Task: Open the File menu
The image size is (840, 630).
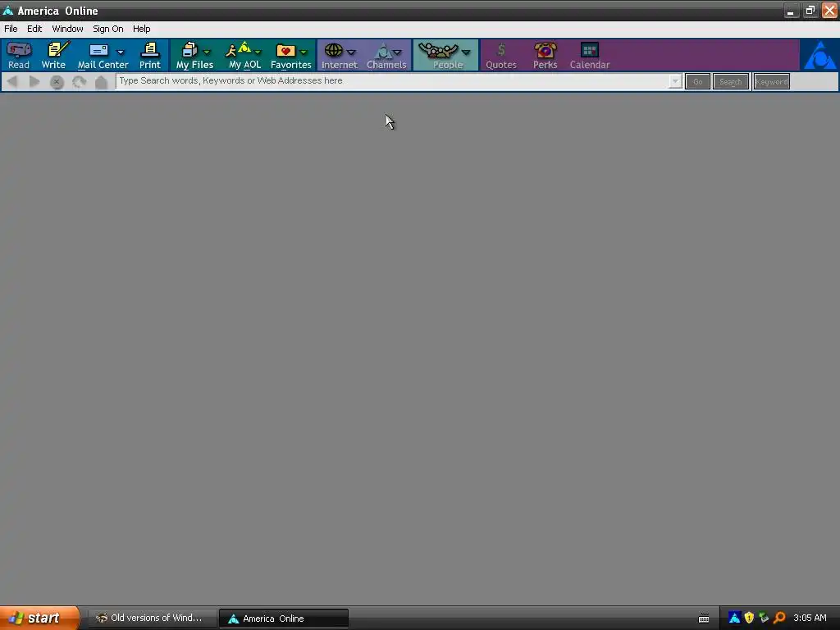Action: coord(11,29)
